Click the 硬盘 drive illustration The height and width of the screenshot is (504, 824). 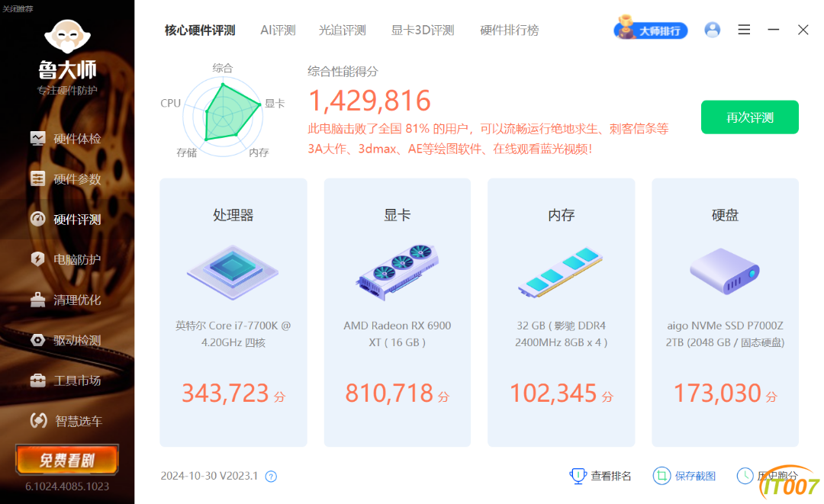(725, 271)
